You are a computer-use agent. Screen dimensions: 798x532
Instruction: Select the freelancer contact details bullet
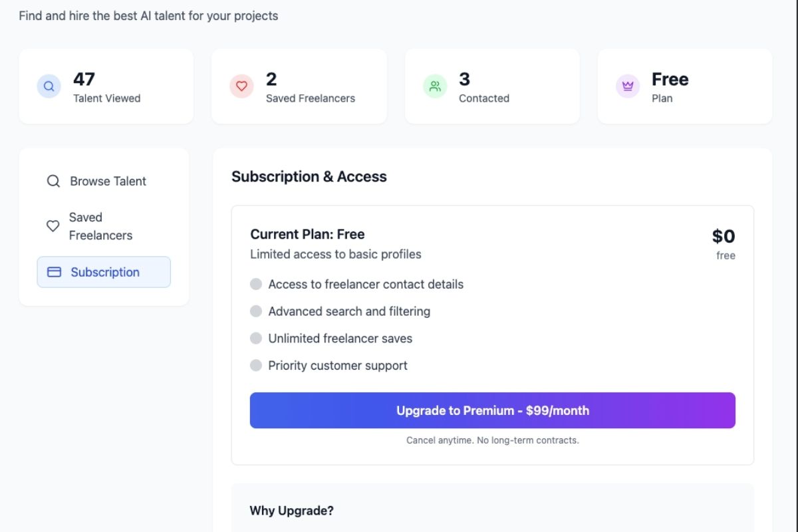click(x=256, y=284)
